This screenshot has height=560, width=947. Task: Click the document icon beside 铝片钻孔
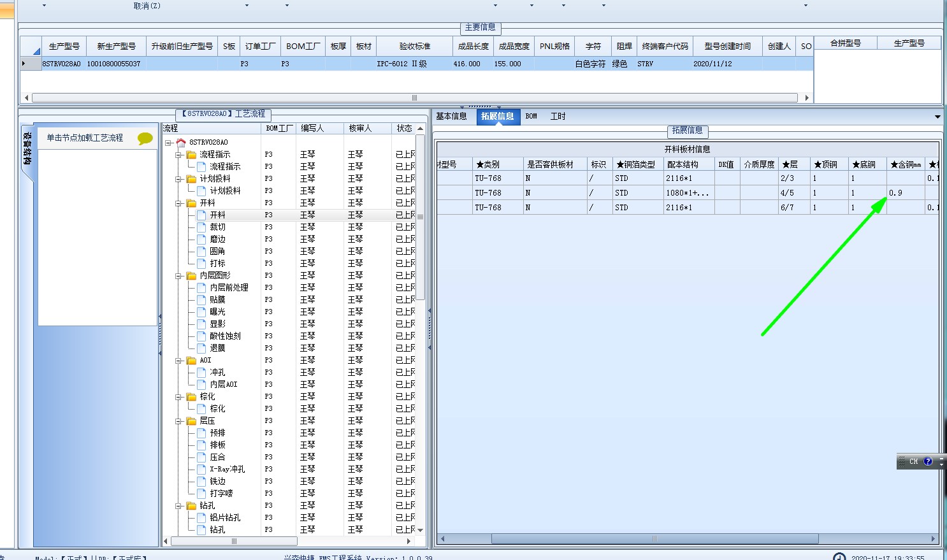click(x=201, y=517)
